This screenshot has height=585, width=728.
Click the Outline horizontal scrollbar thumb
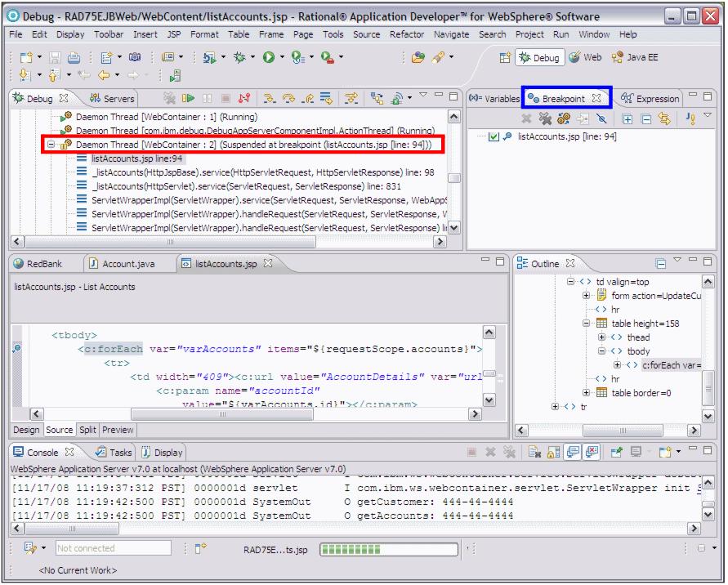(622, 431)
